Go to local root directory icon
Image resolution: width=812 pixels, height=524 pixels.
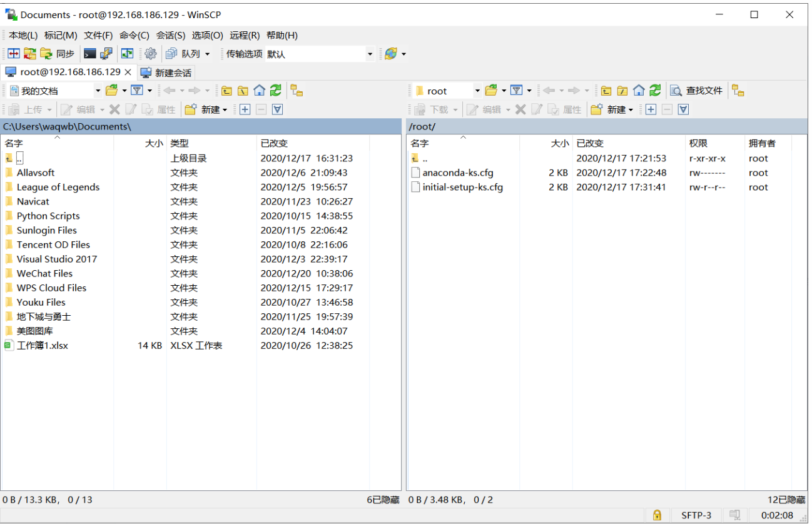[243, 91]
